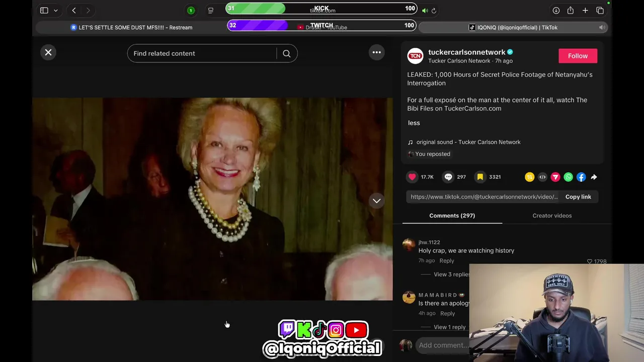Viewport: 644px width, 362px height.
Task: Click the green extension icon in toolbar
Action: 191,11
